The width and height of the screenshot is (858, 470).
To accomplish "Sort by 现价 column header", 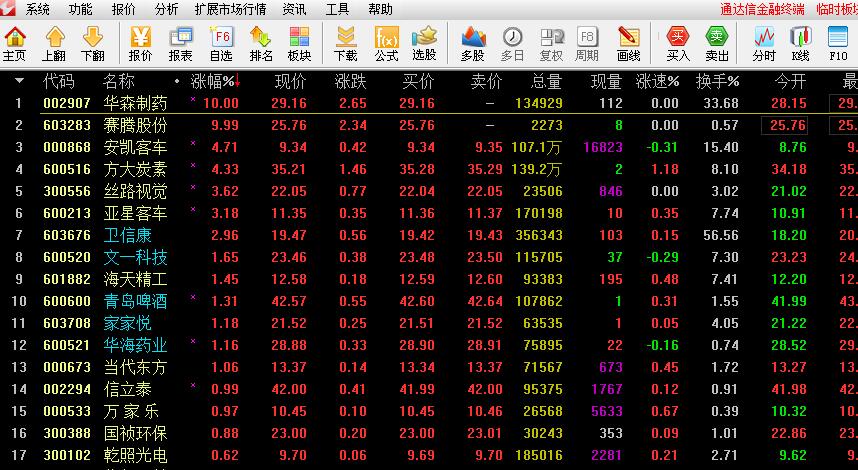I will [x=290, y=82].
